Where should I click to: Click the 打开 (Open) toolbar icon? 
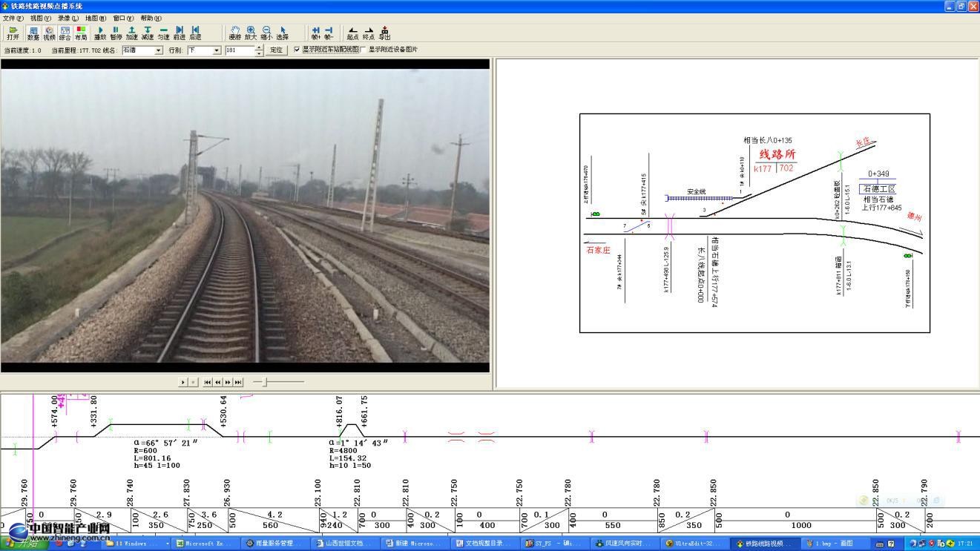(13, 33)
